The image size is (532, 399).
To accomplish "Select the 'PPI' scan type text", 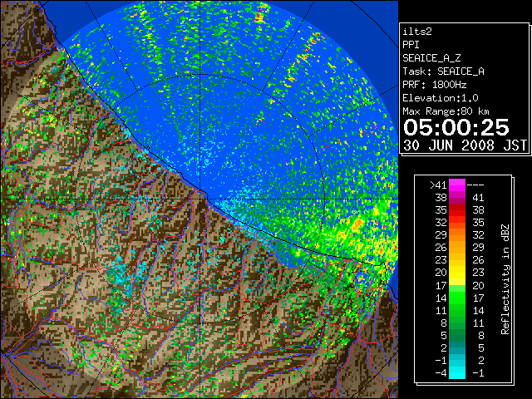I will 411,45.
